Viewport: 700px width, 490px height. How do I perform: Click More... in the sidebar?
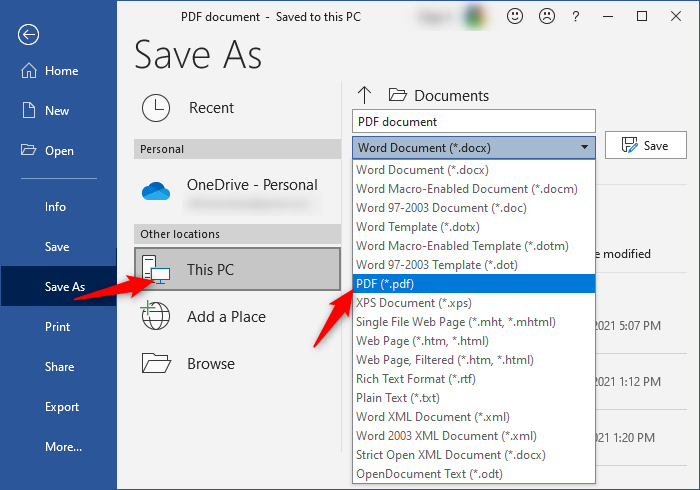63,446
